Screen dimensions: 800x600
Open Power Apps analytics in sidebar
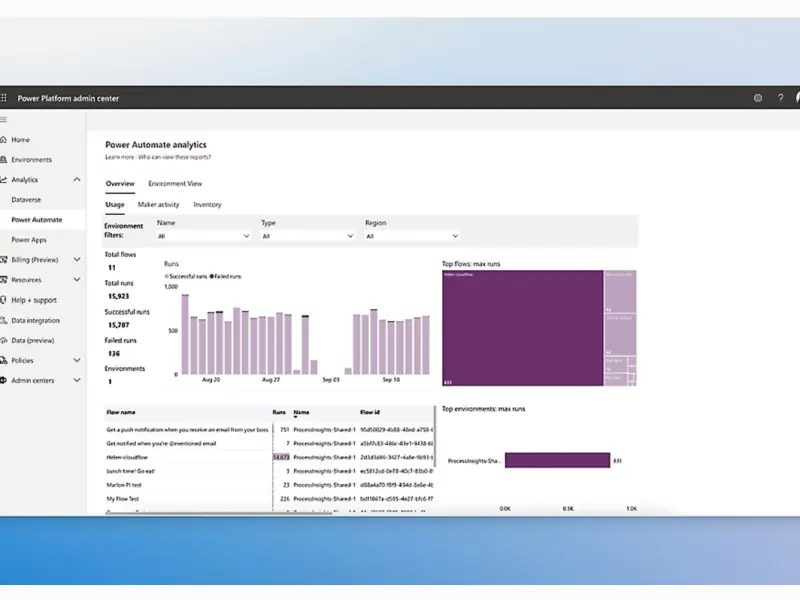[x=29, y=240]
